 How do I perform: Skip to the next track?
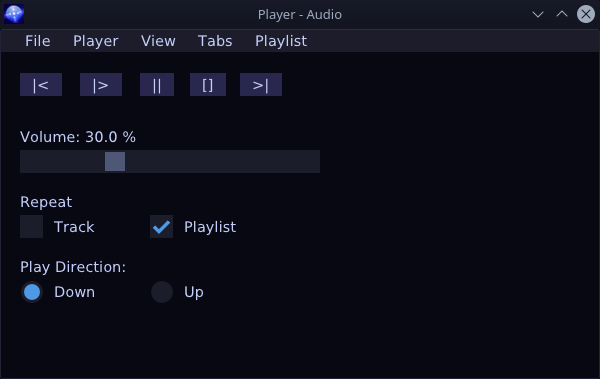(x=261, y=85)
